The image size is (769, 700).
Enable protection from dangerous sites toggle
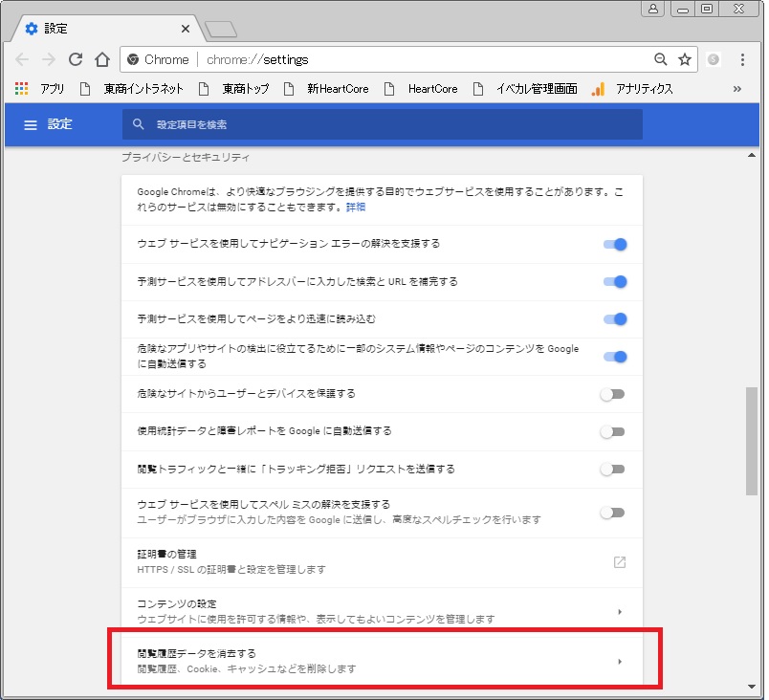tap(612, 394)
